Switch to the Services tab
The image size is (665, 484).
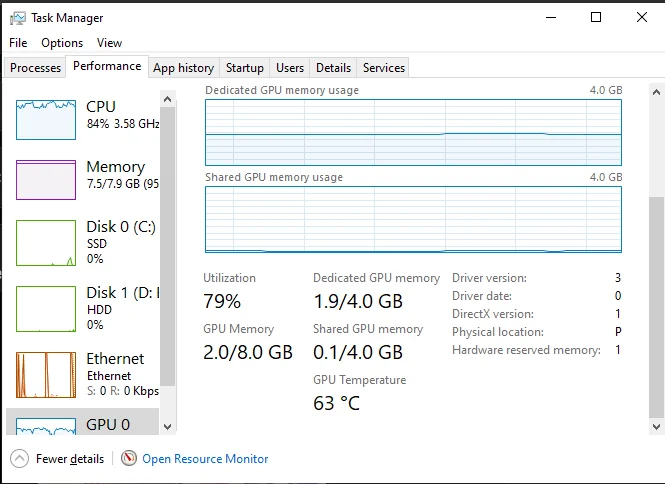click(x=384, y=68)
